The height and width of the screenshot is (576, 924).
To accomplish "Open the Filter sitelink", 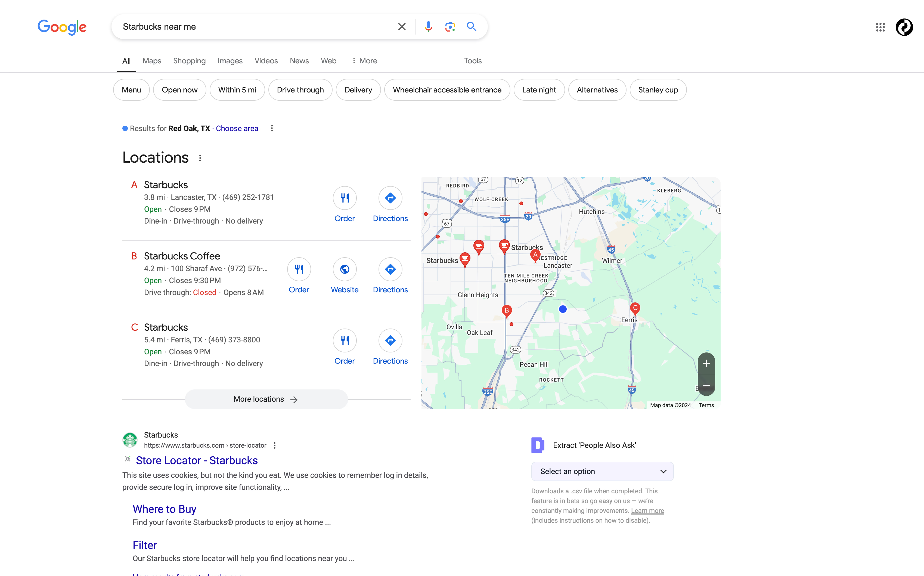I will click(x=145, y=545).
